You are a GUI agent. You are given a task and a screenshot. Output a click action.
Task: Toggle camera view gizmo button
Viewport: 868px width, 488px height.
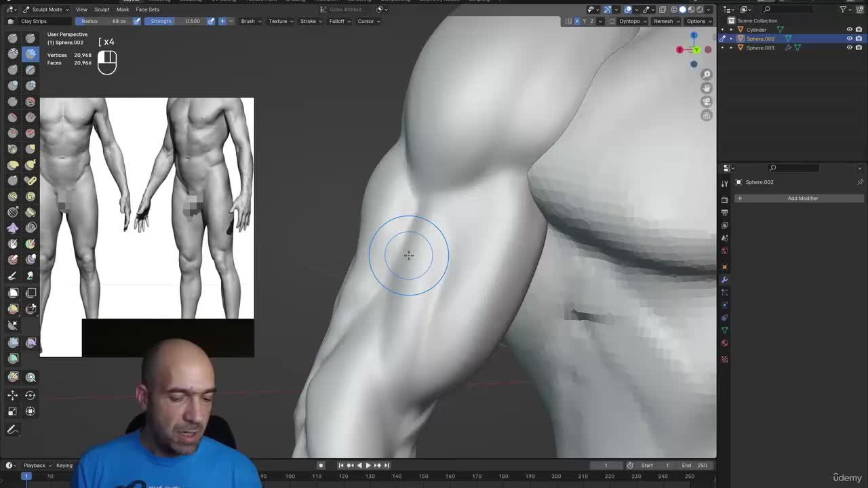click(707, 102)
